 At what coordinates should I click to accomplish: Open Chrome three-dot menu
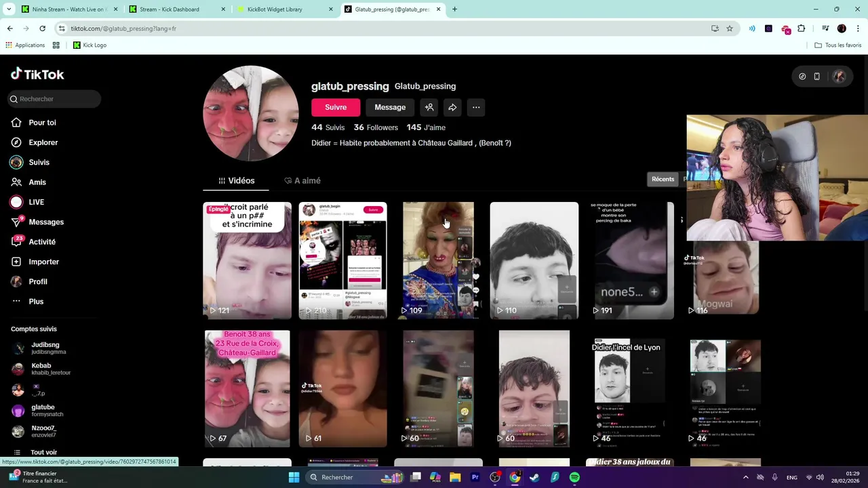(857, 28)
